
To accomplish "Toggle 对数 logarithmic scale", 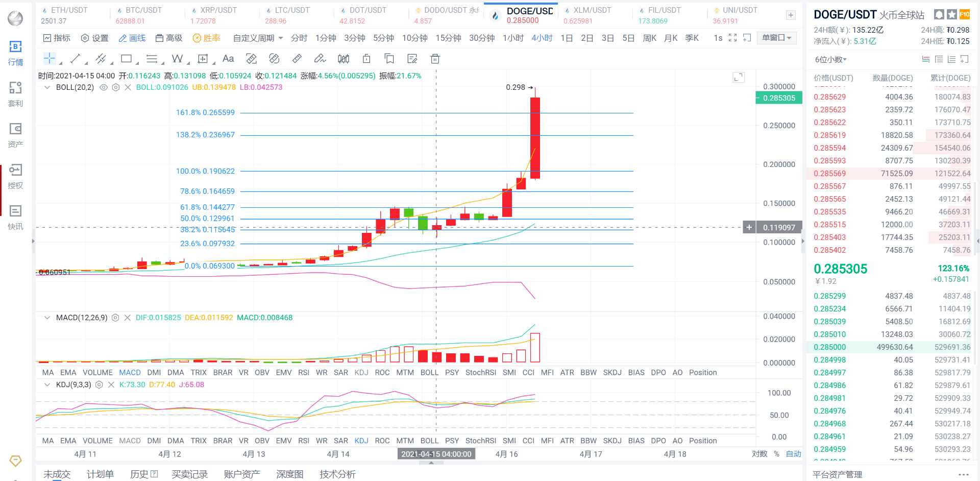I will (759, 454).
